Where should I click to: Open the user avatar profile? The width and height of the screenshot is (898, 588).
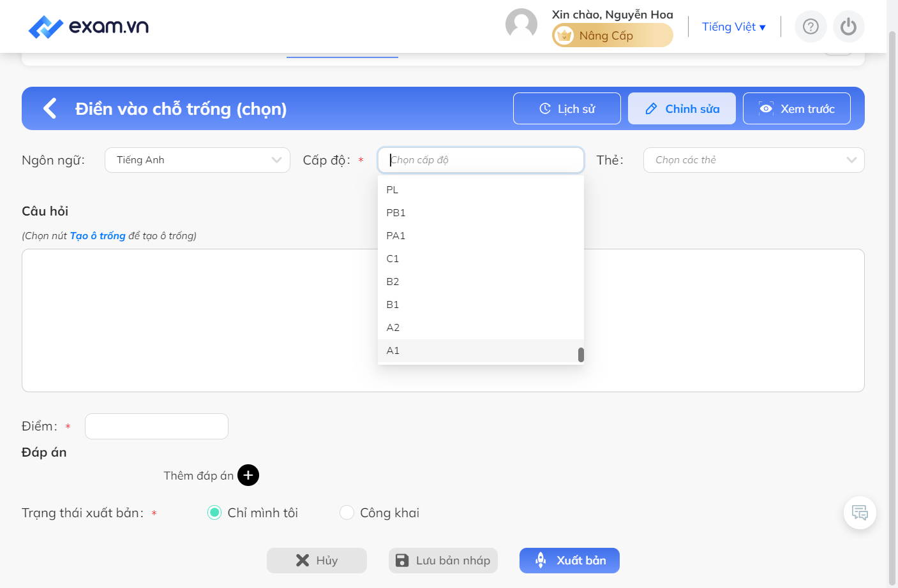pos(521,25)
